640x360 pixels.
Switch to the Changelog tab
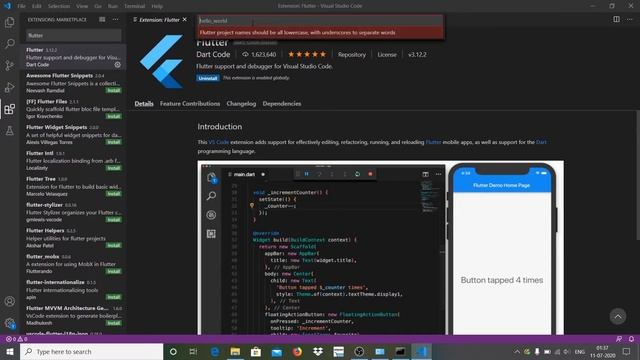(241, 104)
